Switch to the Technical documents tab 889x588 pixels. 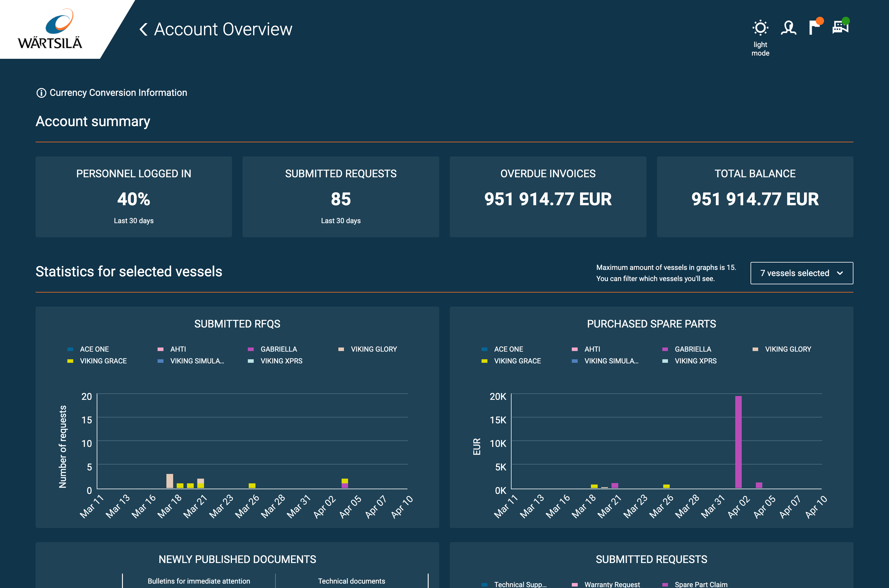click(x=351, y=581)
